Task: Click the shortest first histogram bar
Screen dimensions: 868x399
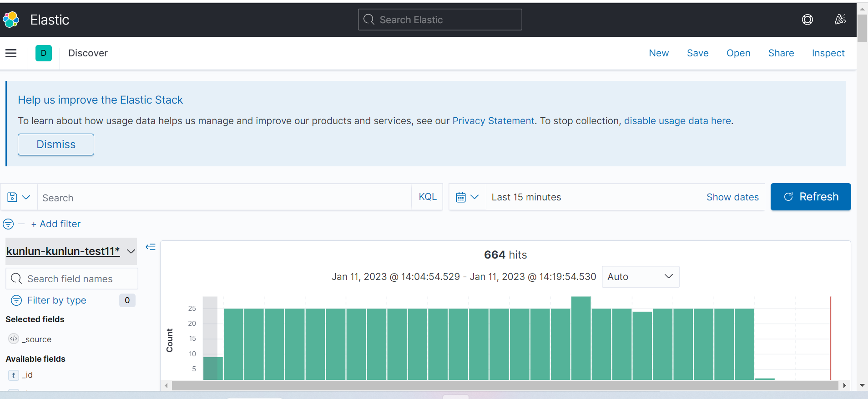Action: click(x=213, y=369)
